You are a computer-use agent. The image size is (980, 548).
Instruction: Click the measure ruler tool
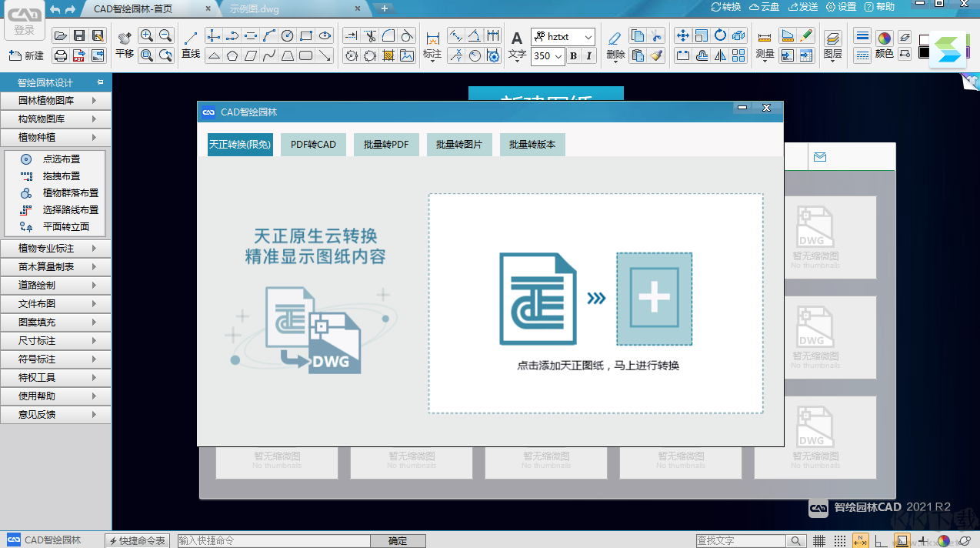(x=765, y=43)
